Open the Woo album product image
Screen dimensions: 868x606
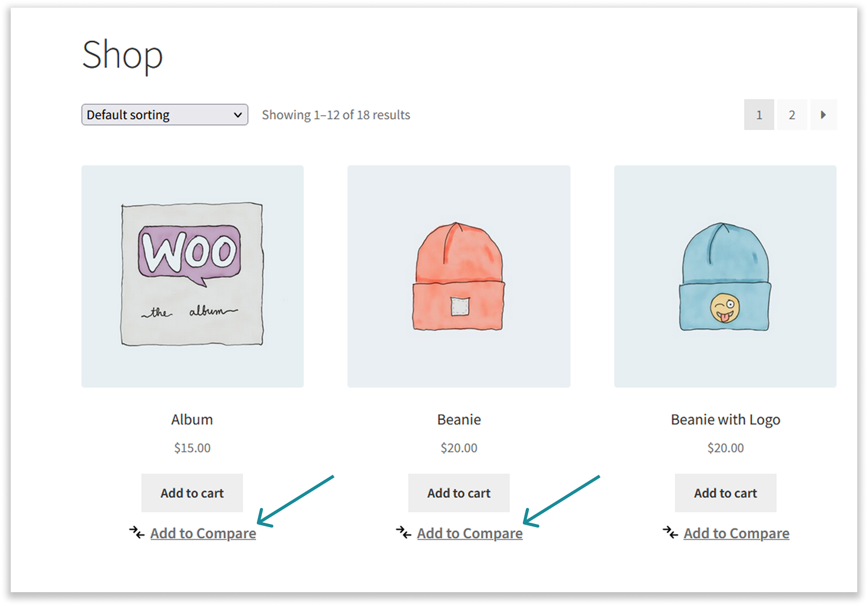pyautogui.click(x=192, y=276)
